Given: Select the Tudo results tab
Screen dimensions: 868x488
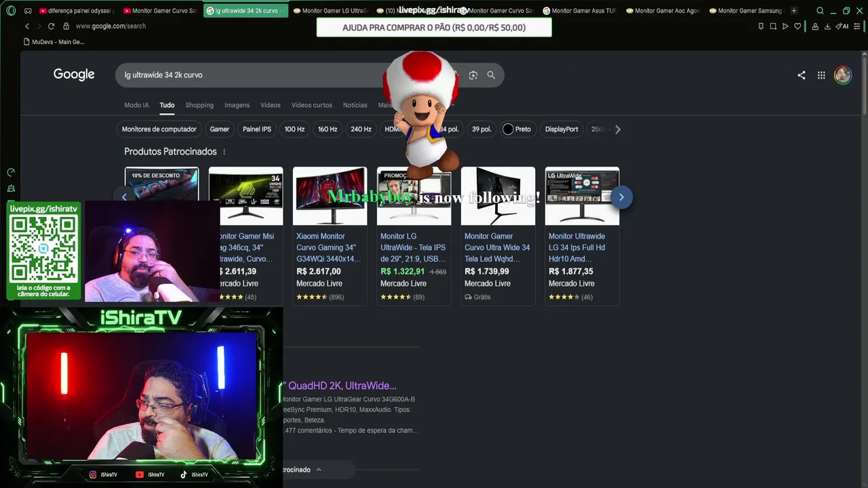Looking at the screenshot, I should pos(167,105).
